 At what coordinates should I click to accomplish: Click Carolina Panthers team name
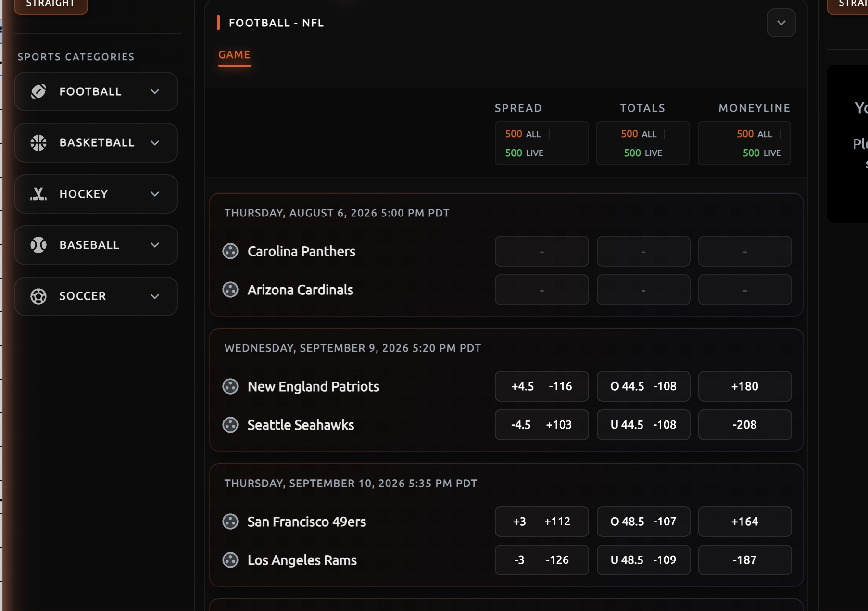(302, 251)
